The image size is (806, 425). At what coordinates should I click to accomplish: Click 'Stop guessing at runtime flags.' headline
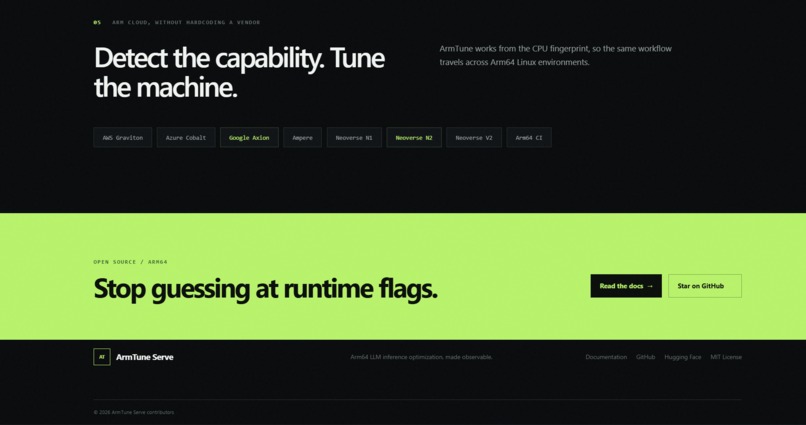[265, 288]
